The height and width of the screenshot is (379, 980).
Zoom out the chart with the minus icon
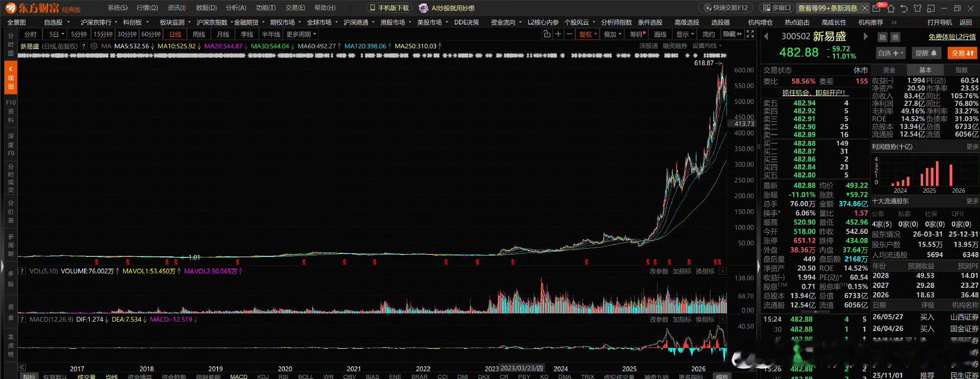(569, 34)
